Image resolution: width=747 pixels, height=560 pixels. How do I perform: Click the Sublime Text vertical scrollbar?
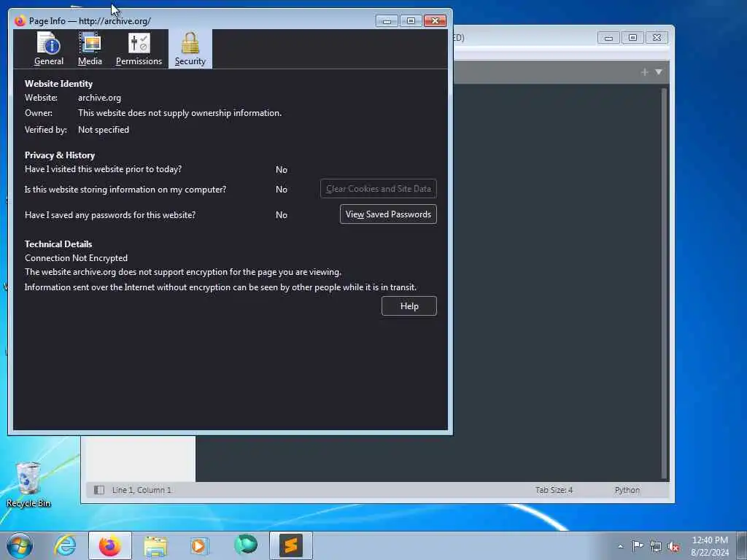point(664,284)
